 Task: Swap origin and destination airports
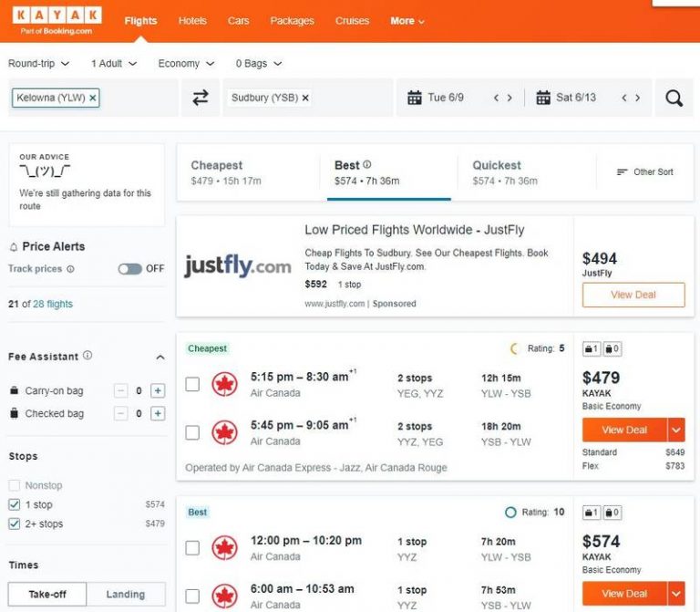pyautogui.click(x=201, y=98)
